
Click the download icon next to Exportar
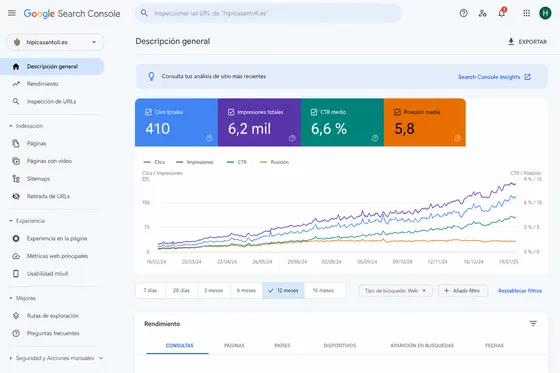(x=511, y=41)
